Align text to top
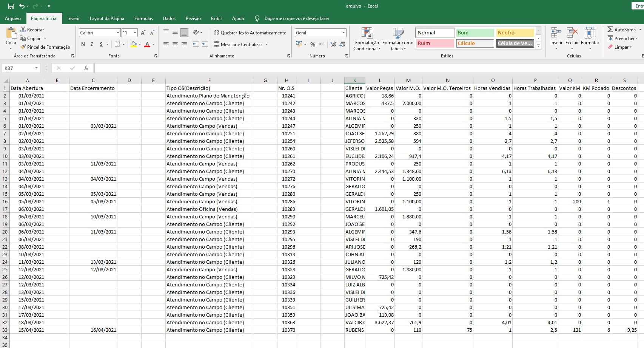The width and height of the screenshot is (644, 348). coord(166,32)
